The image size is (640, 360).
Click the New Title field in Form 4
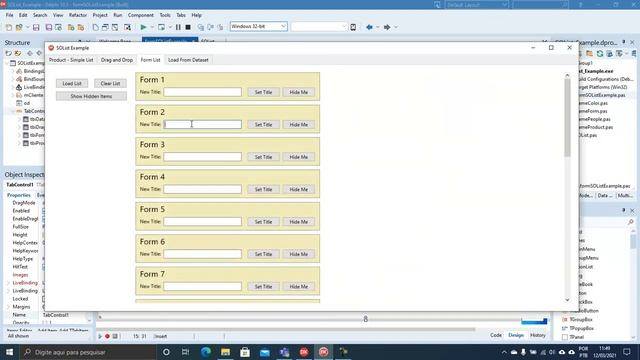pos(202,189)
